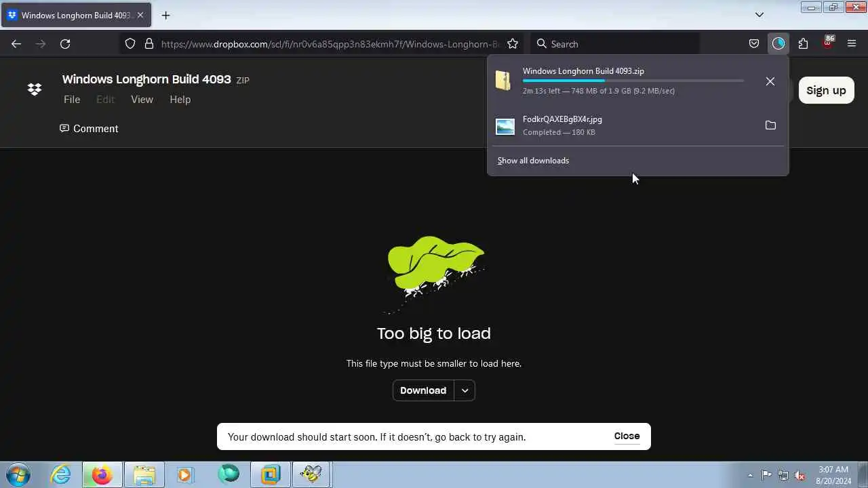Image resolution: width=868 pixels, height=488 pixels.
Task: Open the green orb taskbar application
Action: [229, 474]
